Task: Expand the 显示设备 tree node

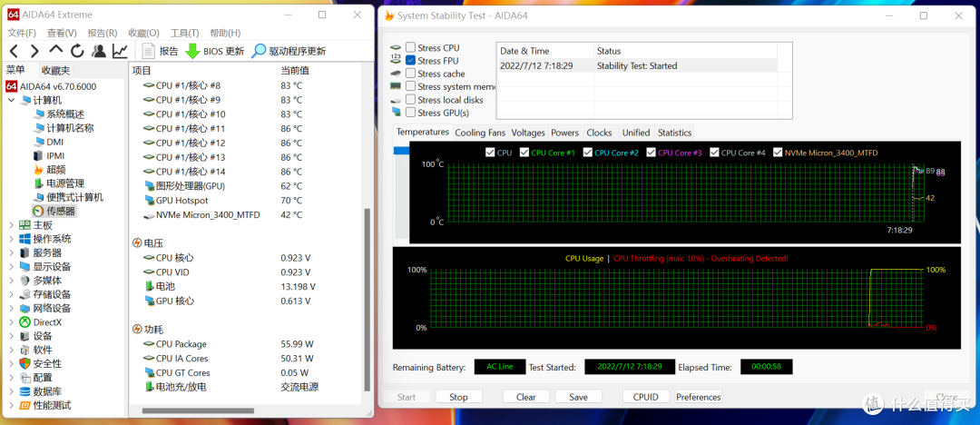Action: coord(11,267)
